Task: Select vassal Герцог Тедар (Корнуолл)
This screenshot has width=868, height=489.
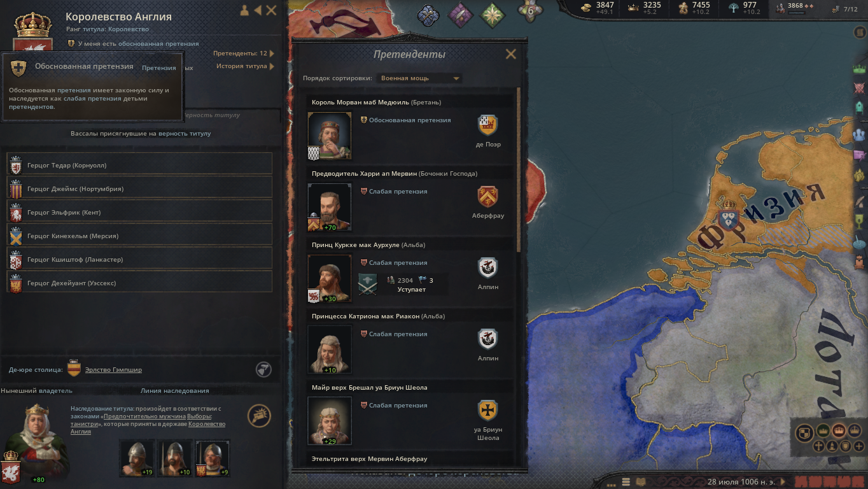Action: click(x=139, y=165)
